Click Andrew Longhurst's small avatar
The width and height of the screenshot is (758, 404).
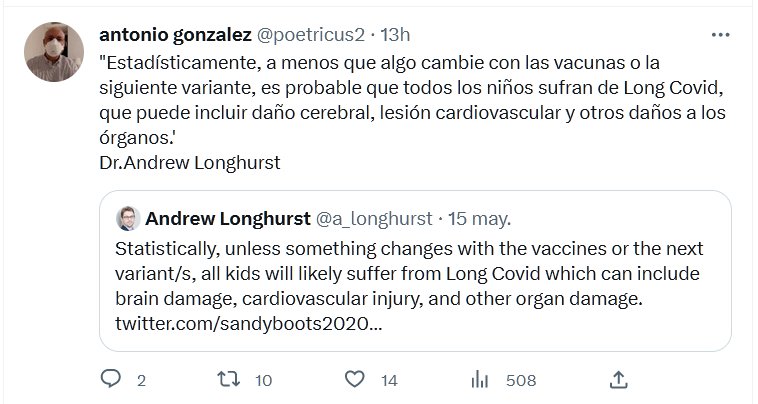pyautogui.click(x=127, y=218)
